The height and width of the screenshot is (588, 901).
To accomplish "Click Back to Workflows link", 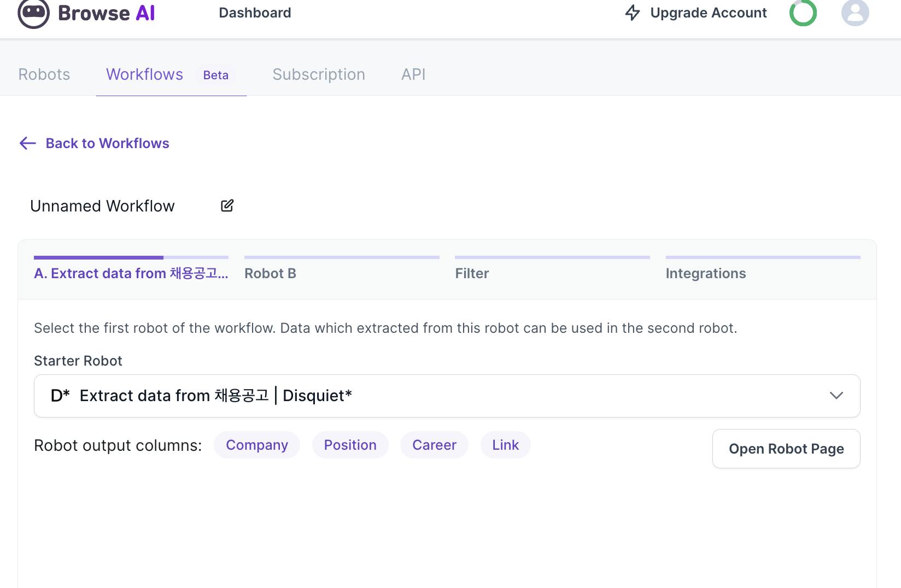I will (107, 143).
